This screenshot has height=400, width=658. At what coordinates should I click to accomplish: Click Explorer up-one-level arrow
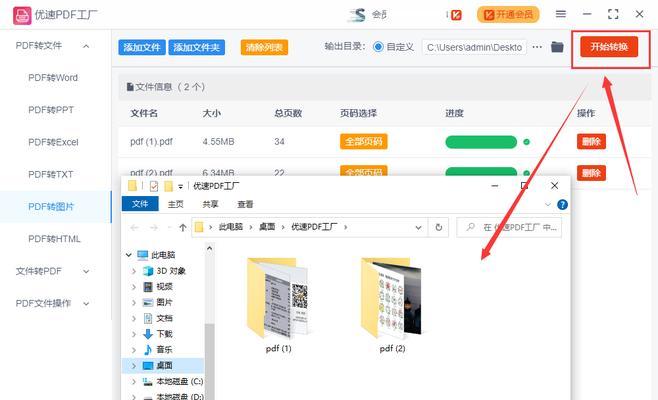pyautogui.click(x=183, y=227)
